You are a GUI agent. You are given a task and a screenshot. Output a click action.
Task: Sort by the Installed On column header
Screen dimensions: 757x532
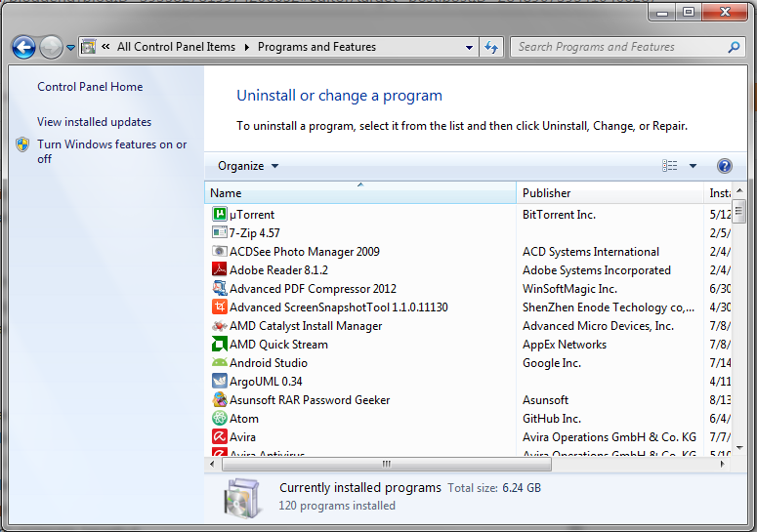coord(719,193)
